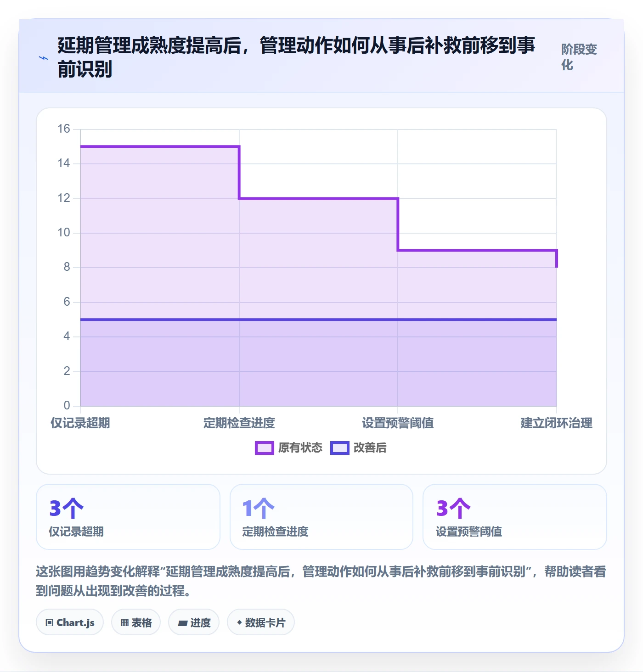The image size is (643, 672).
Task: Click the description paragraph starting with 这张图用趋势变化解释
Action: click(321, 581)
